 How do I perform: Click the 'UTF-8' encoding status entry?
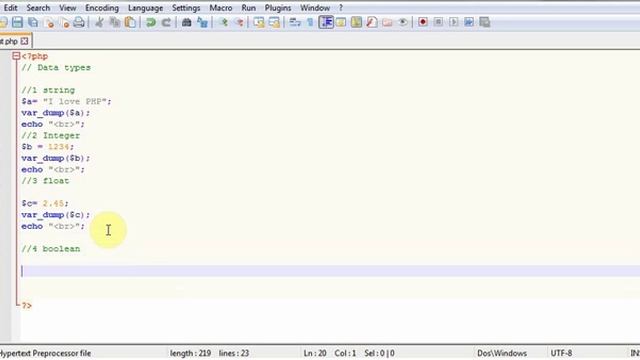point(561,353)
